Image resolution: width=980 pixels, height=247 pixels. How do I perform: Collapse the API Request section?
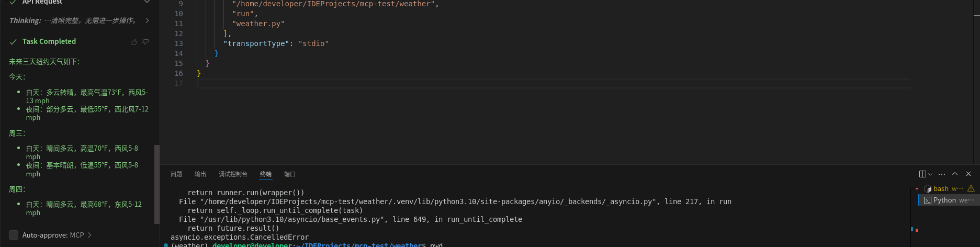point(147,2)
